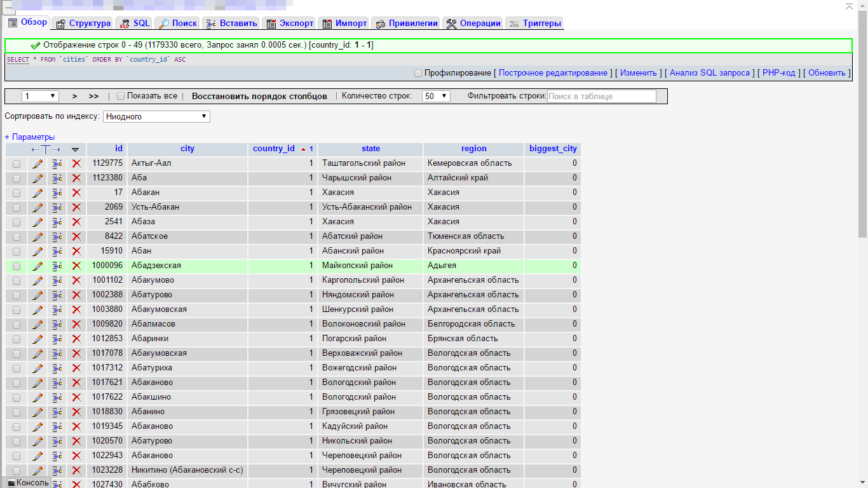The width and height of the screenshot is (868, 488).
Task: Click the PHP-код link
Action: point(778,73)
